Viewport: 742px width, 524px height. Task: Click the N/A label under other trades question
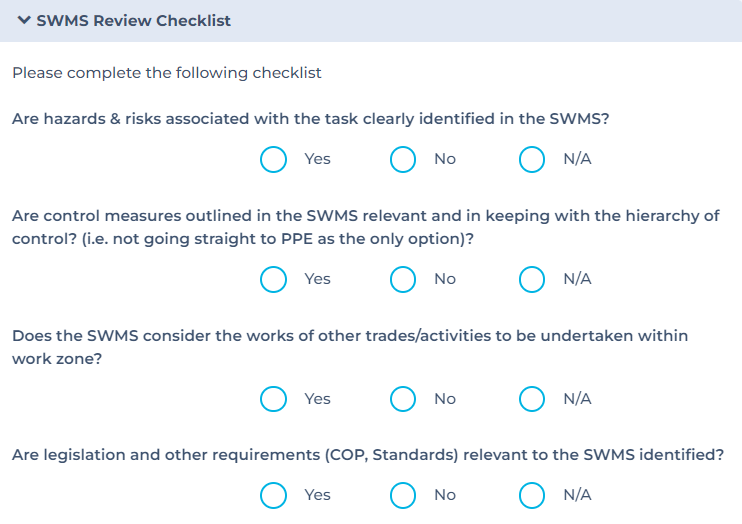pyautogui.click(x=577, y=399)
